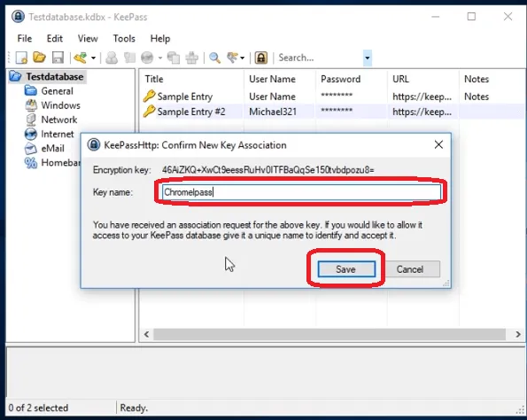Open the Help menu

click(160, 38)
